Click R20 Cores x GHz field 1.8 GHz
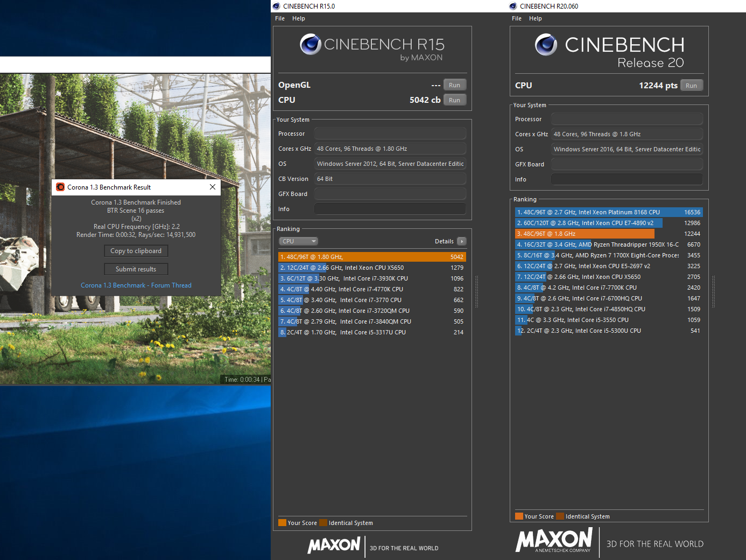Image resolution: width=746 pixels, height=560 pixels. (x=627, y=134)
